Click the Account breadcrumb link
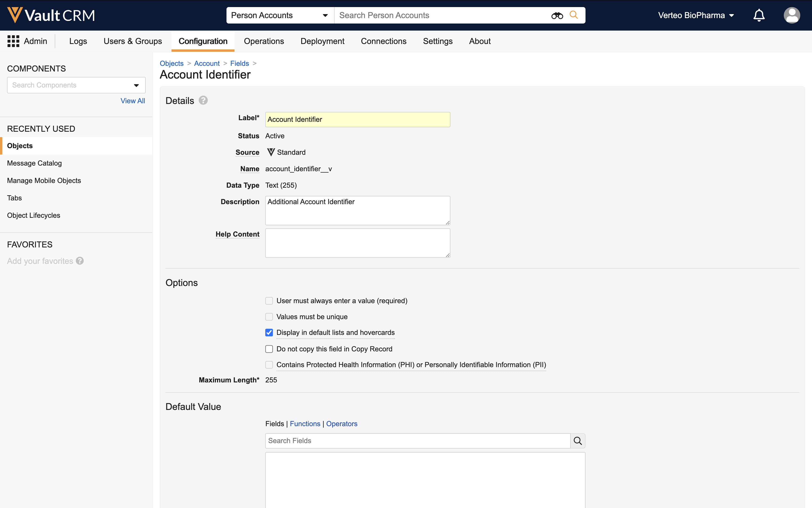 207,63
